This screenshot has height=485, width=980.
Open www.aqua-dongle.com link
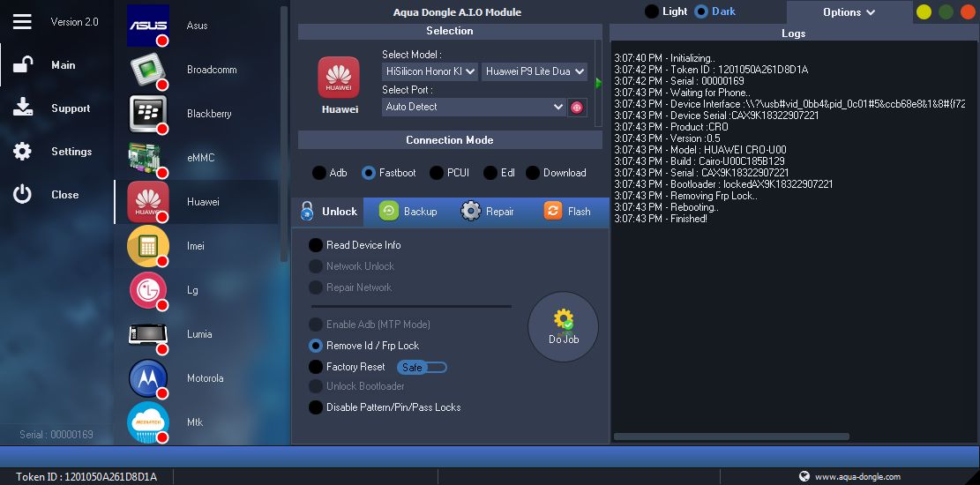(857, 476)
